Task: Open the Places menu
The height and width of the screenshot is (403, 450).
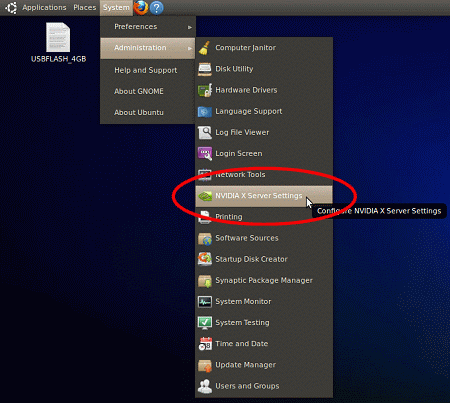Action: [x=85, y=7]
